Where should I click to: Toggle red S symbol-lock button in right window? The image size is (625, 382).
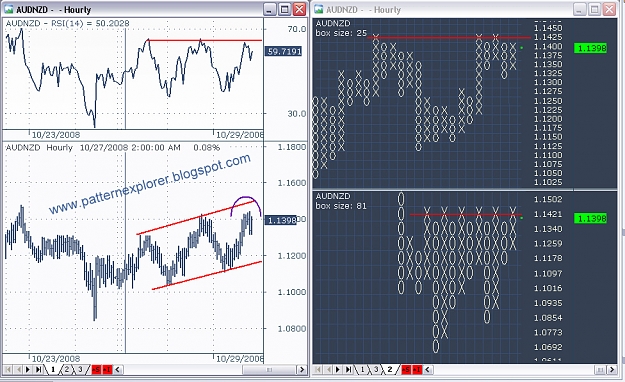(406, 370)
